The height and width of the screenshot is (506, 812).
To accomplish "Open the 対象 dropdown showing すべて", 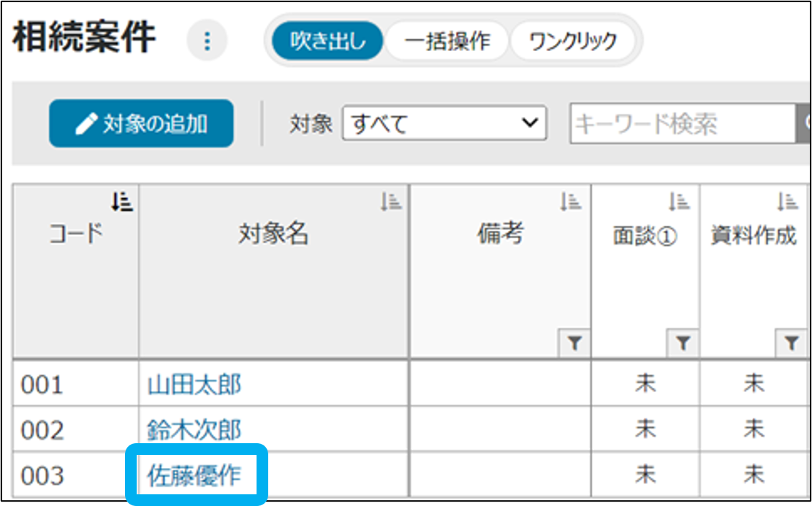I will click(444, 123).
